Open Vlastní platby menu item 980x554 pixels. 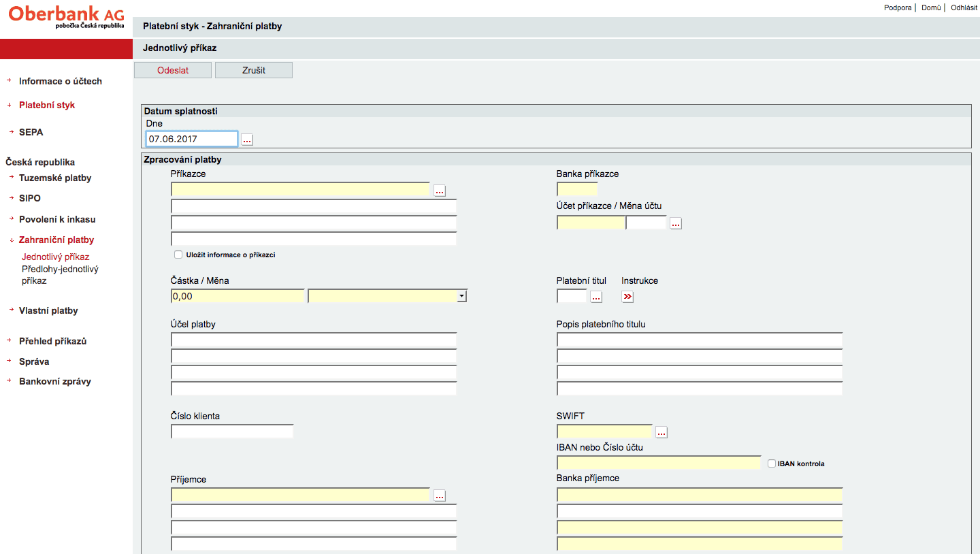(x=48, y=310)
